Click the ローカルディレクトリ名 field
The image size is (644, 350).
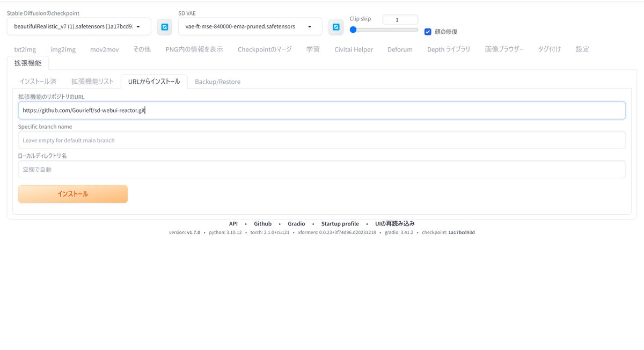pos(322,169)
